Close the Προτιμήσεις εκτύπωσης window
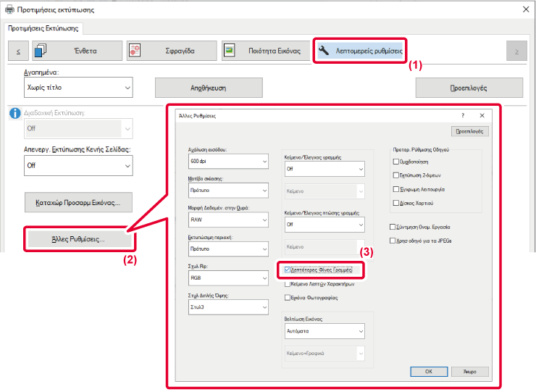This screenshot has height=392, width=536. (526, 9)
